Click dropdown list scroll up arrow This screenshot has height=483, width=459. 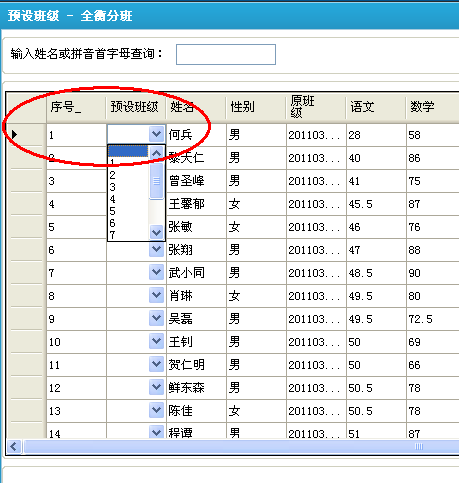point(156,153)
